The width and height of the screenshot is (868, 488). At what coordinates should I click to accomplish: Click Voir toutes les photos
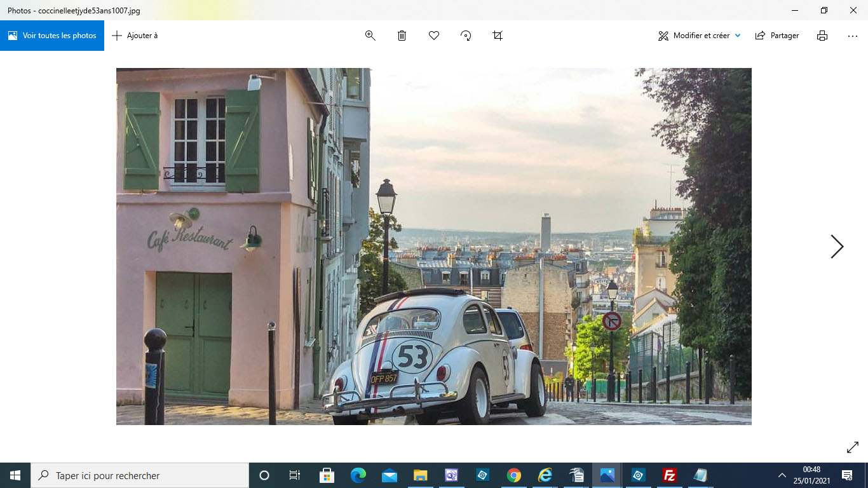pos(52,36)
